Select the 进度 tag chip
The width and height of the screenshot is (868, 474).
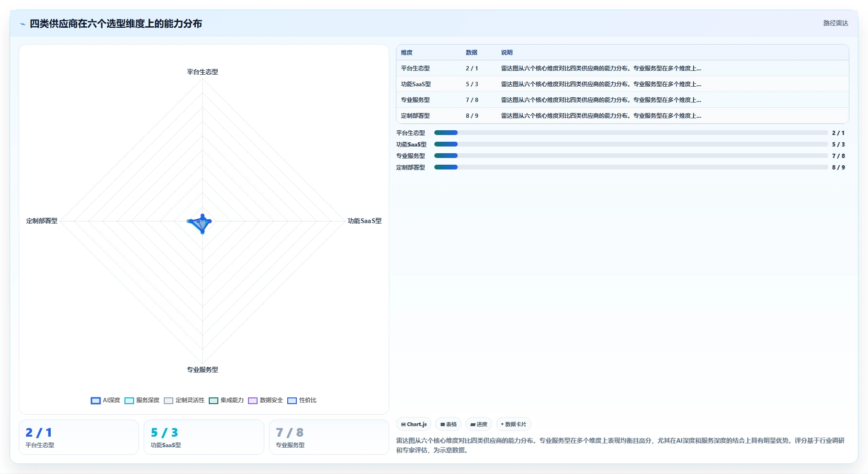pos(479,424)
